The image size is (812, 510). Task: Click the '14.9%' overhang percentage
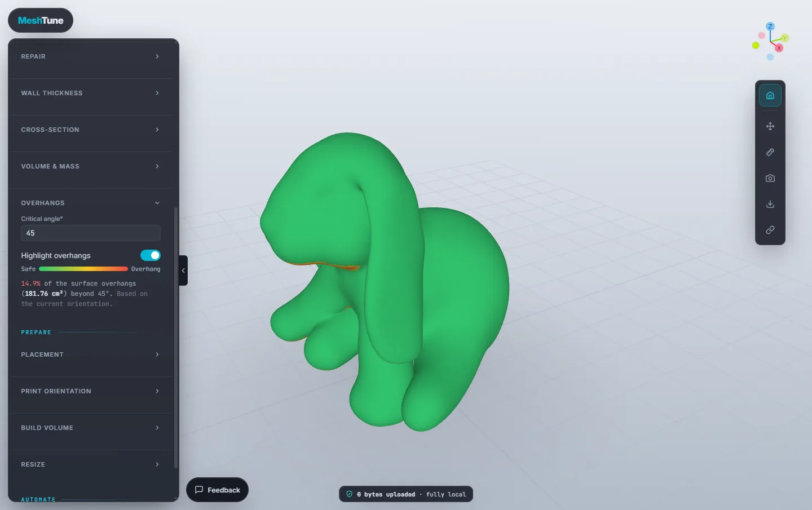[x=30, y=283]
